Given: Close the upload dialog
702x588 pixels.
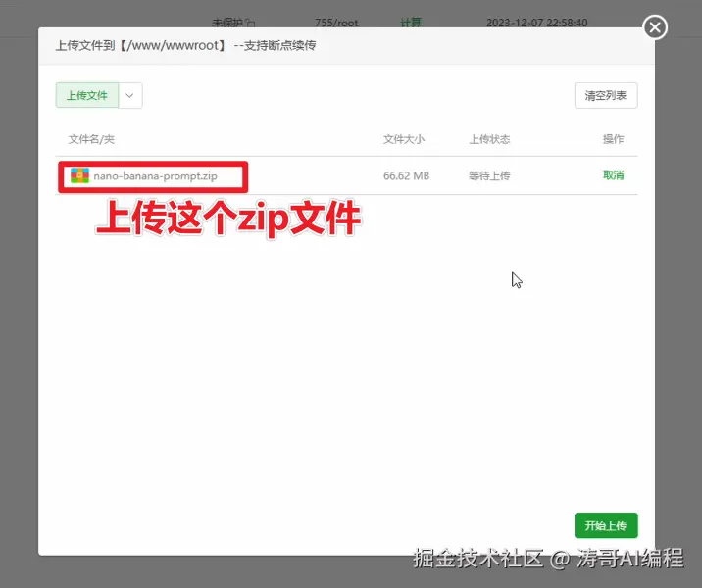Looking at the screenshot, I should pyautogui.click(x=655, y=27).
